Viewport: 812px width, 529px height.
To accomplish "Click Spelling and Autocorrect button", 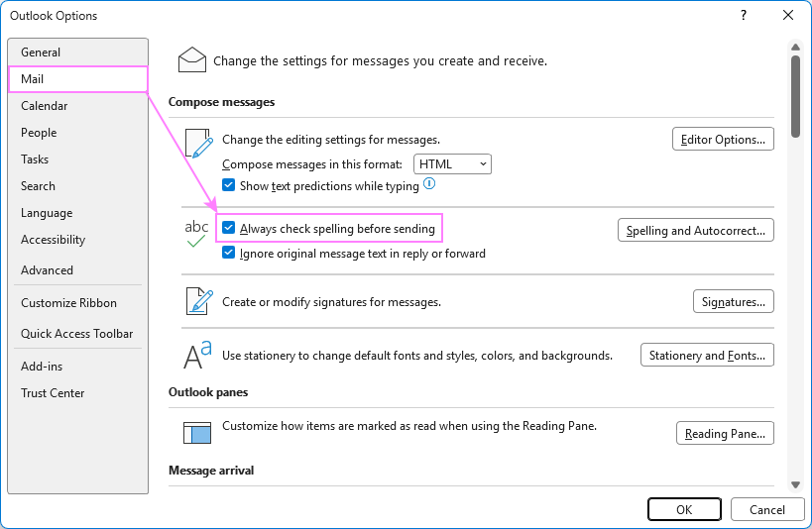I will coord(695,231).
